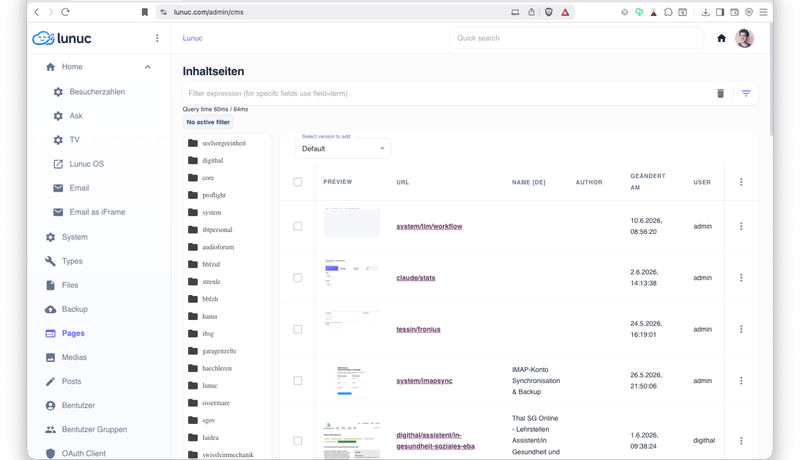Open Ask in the sidebar

76,116
